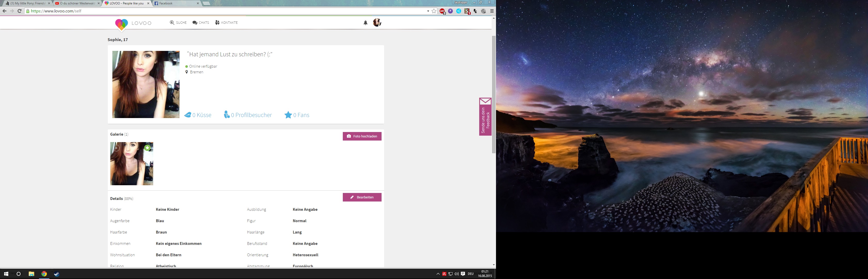Click the FC extension icon
This screenshot has width=868, height=279.
(x=475, y=11)
